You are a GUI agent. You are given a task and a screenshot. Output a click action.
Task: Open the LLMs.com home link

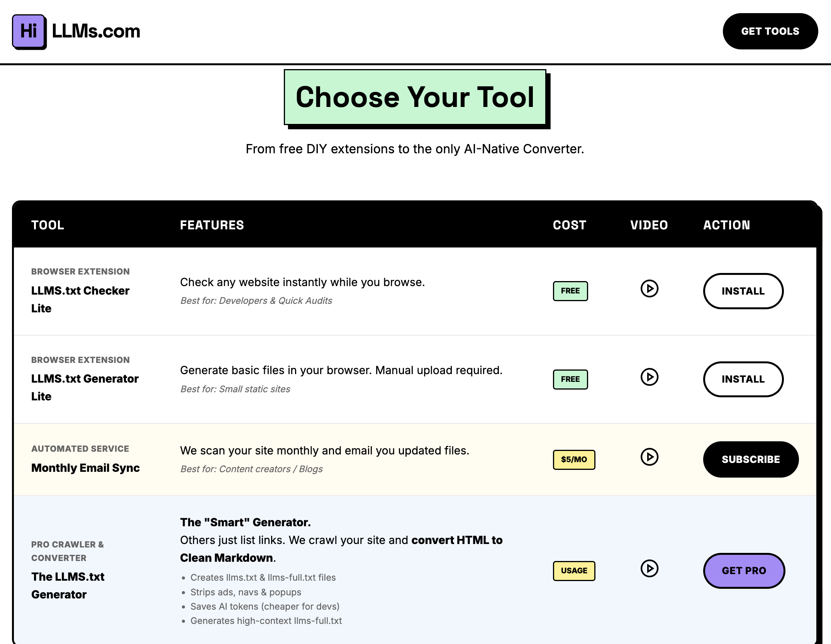96,31
